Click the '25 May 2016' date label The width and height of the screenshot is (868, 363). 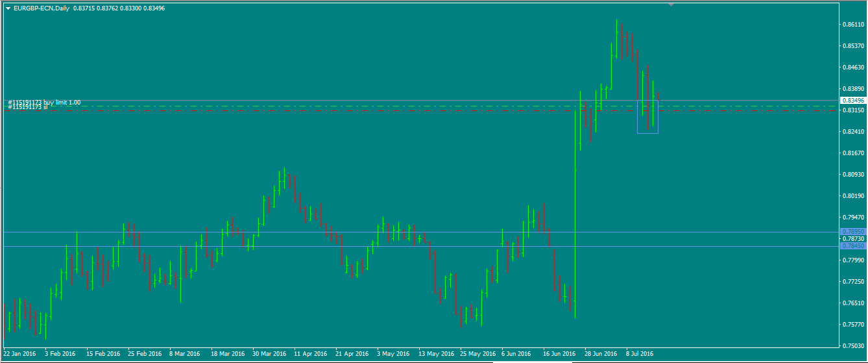pos(477,354)
